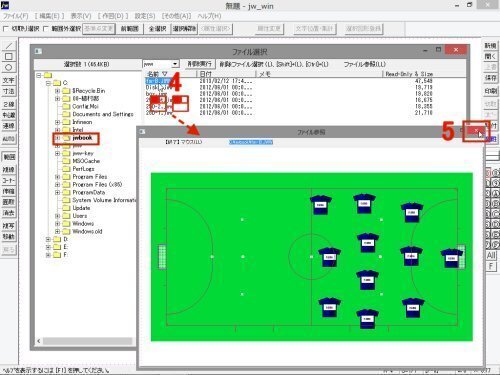Image resolution: width=500 pixels, height=375 pixels.
Task: Choose the 寸法 dimension tool
Action: 9,91
